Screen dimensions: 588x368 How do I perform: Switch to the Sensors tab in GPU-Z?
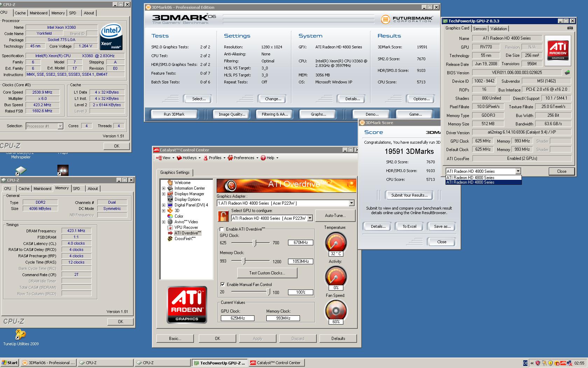click(479, 29)
